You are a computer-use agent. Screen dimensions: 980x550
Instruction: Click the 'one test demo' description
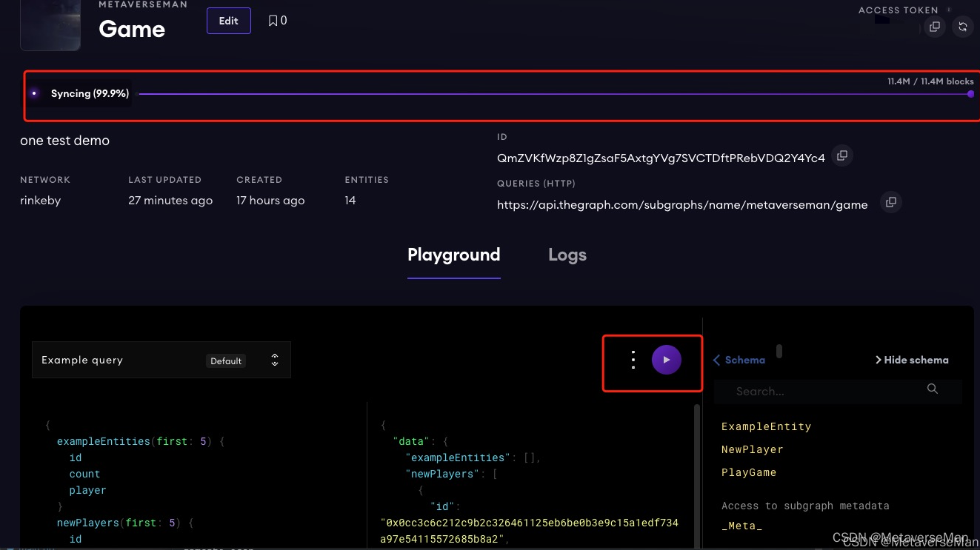64,141
